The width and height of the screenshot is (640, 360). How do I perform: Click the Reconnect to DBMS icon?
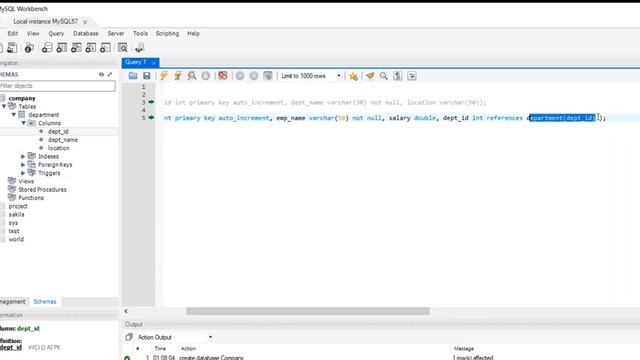(140, 48)
